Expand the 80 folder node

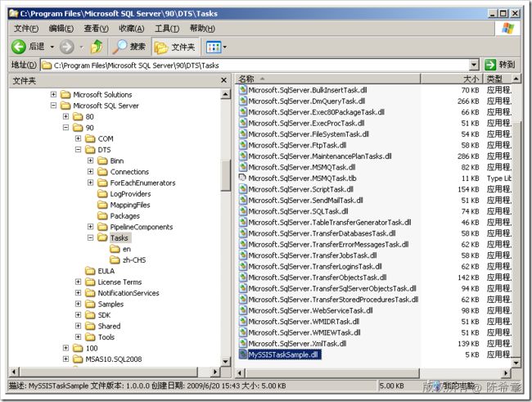65,116
